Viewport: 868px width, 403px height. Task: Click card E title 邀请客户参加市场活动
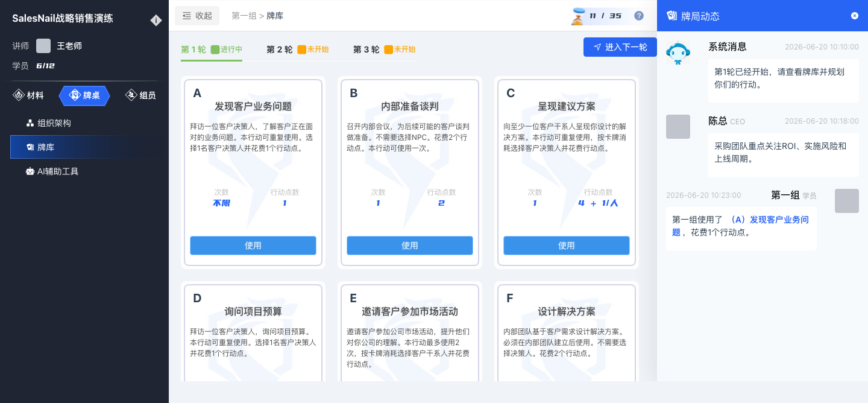(410, 312)
